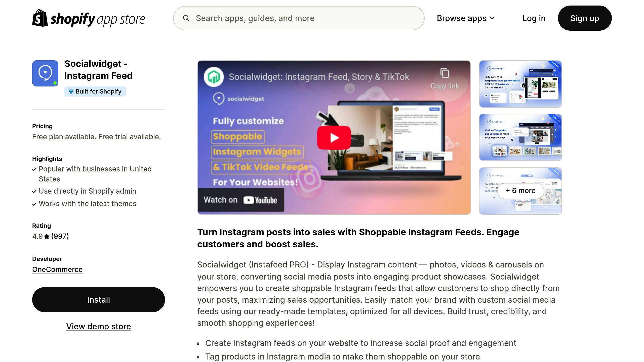Open the Various Templates and Layouts thumbnail
Screen dimensions: 644x362
pos(520,137)
